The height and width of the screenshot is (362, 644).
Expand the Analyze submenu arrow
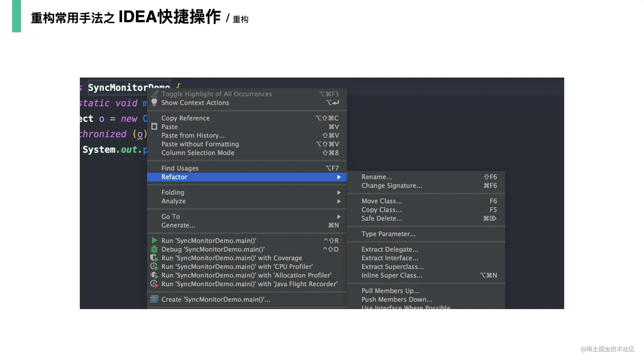[x=339, y=201]
